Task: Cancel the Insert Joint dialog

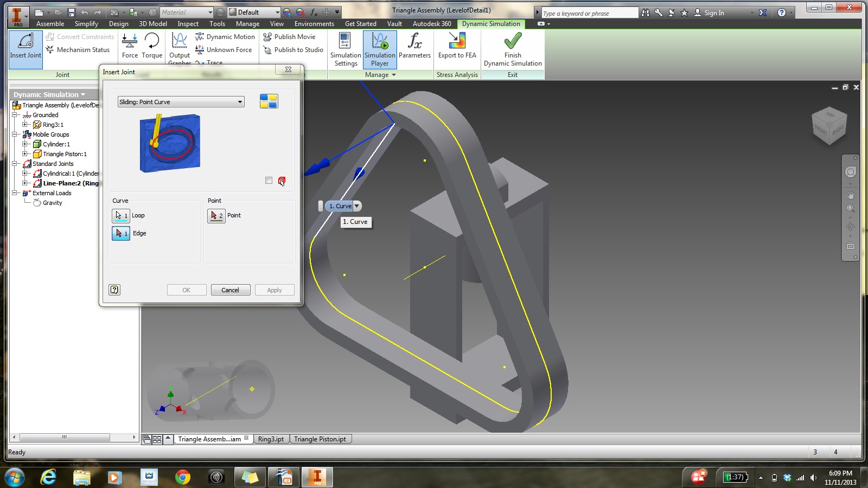Action: tap(230, 290)
